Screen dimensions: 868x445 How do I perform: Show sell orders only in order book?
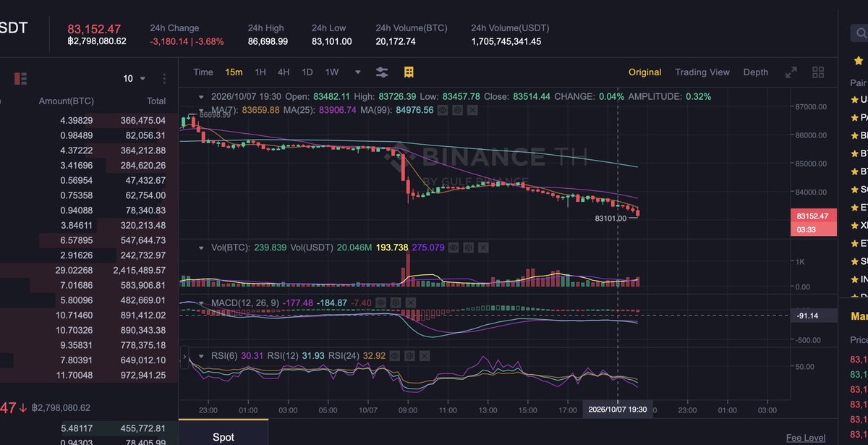click(x=20, y=78)
